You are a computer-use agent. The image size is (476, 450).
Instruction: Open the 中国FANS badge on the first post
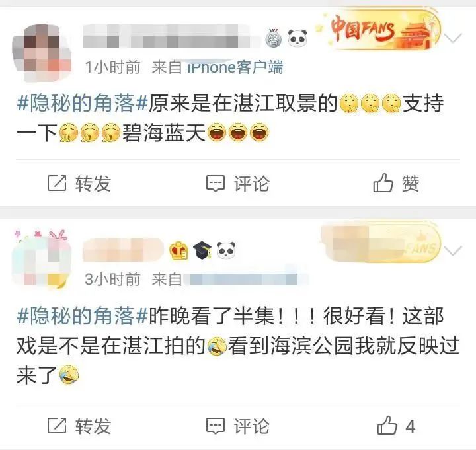379,30
